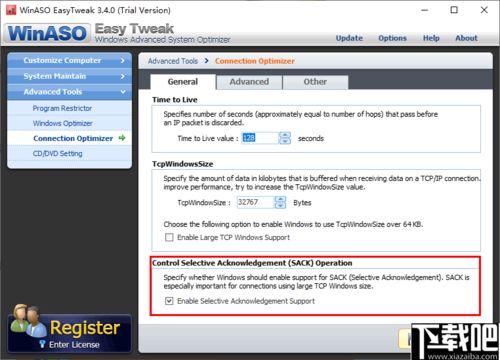Viewport: 500px width, 360px height.
Task: Collapse the Advanced Tools section
Action: (70, 92)
